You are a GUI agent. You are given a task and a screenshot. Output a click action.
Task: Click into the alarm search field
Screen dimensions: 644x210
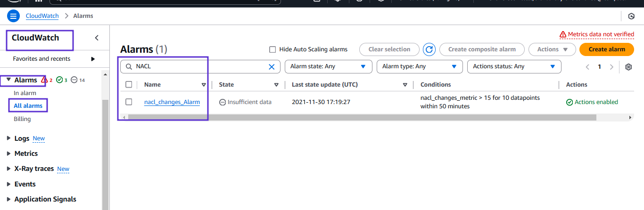200,66
